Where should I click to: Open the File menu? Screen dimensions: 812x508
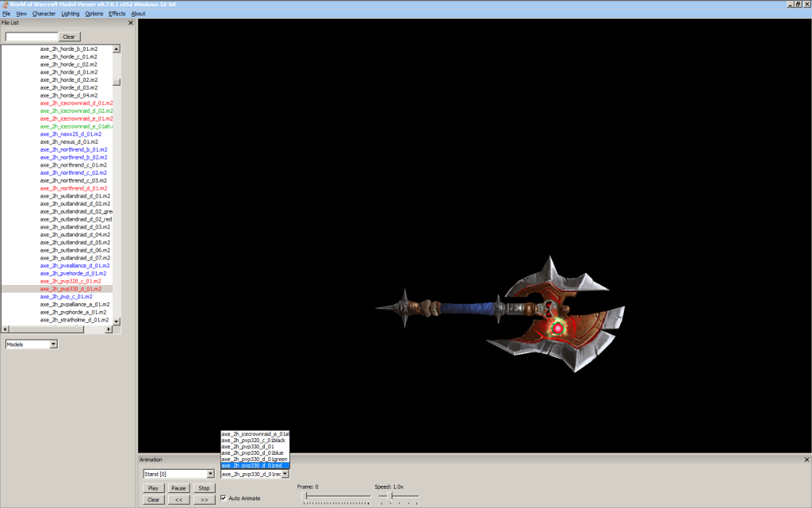[x=6, y=14]
